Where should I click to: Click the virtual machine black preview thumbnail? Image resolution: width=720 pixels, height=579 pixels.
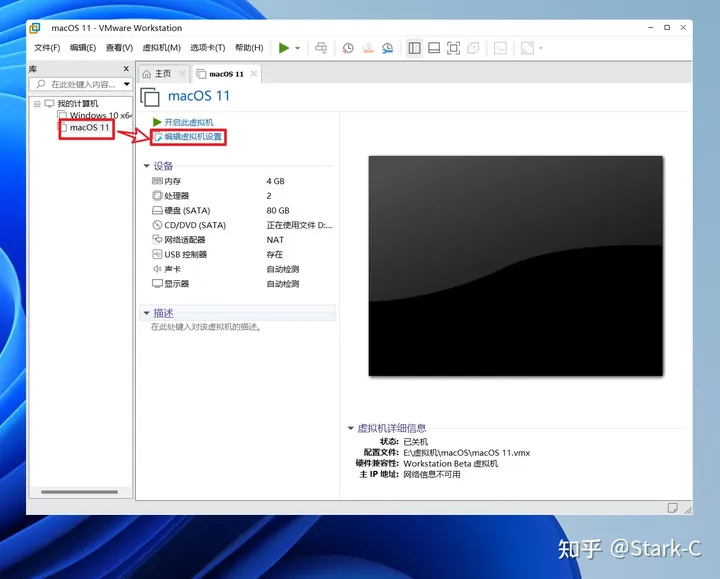[515, 266]
